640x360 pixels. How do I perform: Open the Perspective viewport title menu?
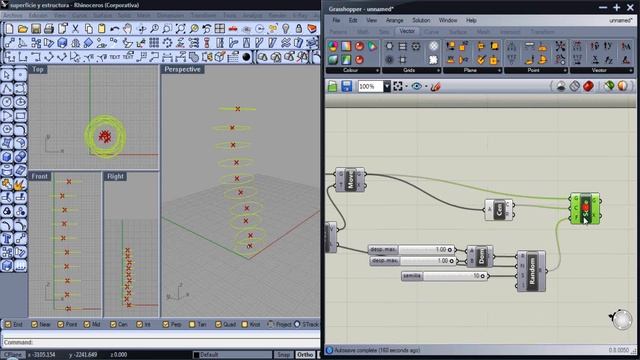tap(182, 69)
